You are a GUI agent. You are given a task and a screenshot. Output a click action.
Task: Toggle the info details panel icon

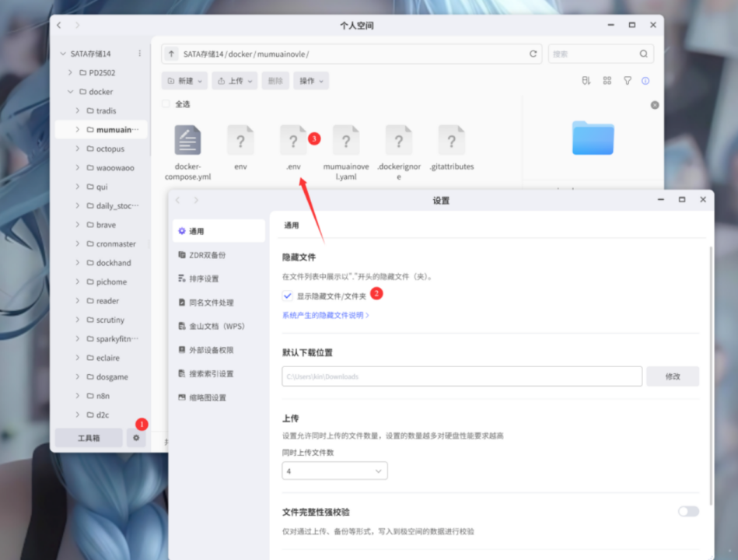[x=645, y=81]
